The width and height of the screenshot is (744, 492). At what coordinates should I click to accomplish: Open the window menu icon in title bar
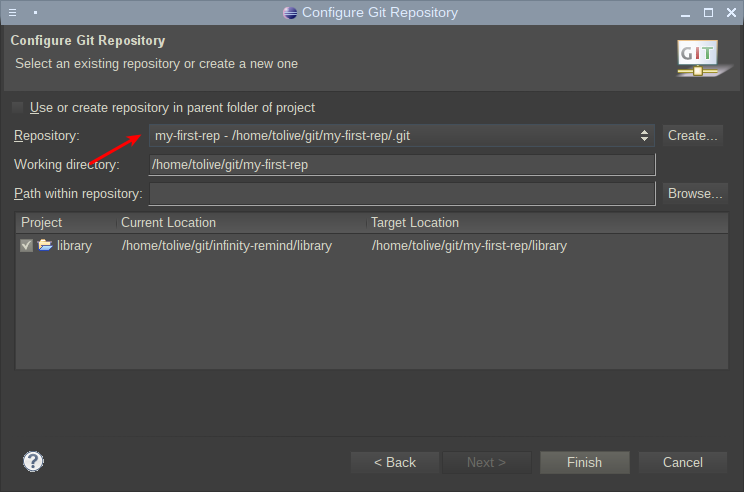pos(13,13)
